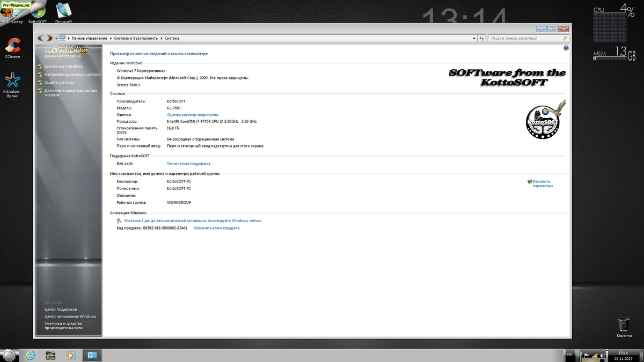This screenshot has width=644, height=362.
Task: Open the volume speaker tray icon
Action: click(x=603, y=355)
